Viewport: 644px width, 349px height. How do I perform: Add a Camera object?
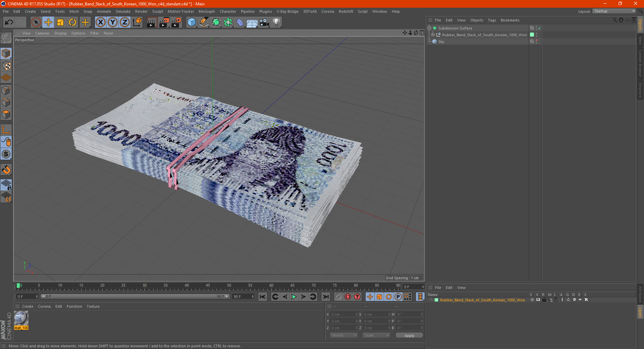tap(264, 22)
